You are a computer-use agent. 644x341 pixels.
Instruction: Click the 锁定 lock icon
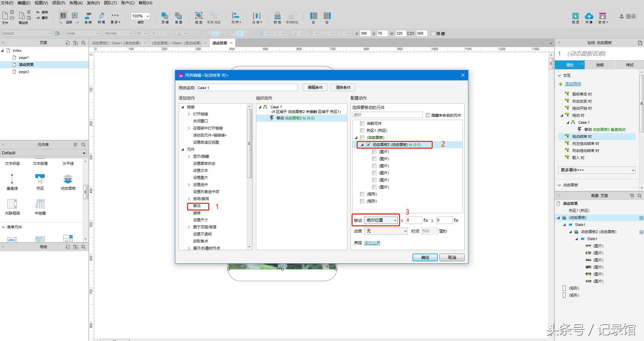tap(277, 16)
